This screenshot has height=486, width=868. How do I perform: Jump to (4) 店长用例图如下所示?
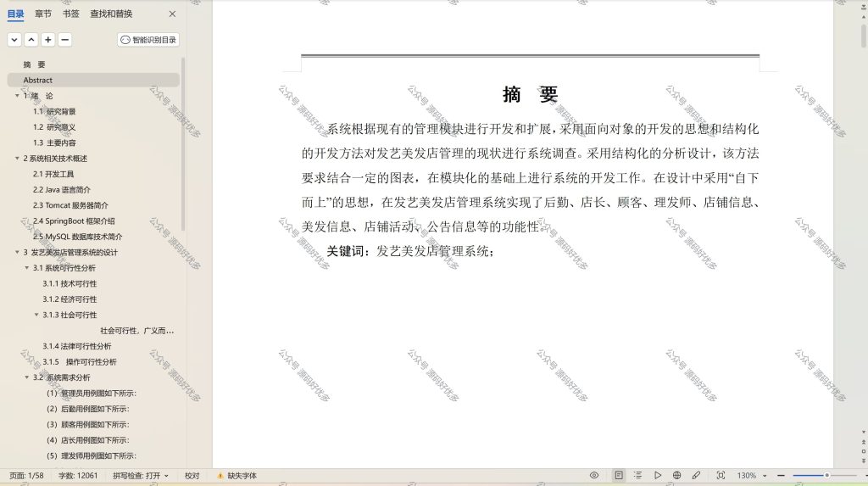[88, 440]
